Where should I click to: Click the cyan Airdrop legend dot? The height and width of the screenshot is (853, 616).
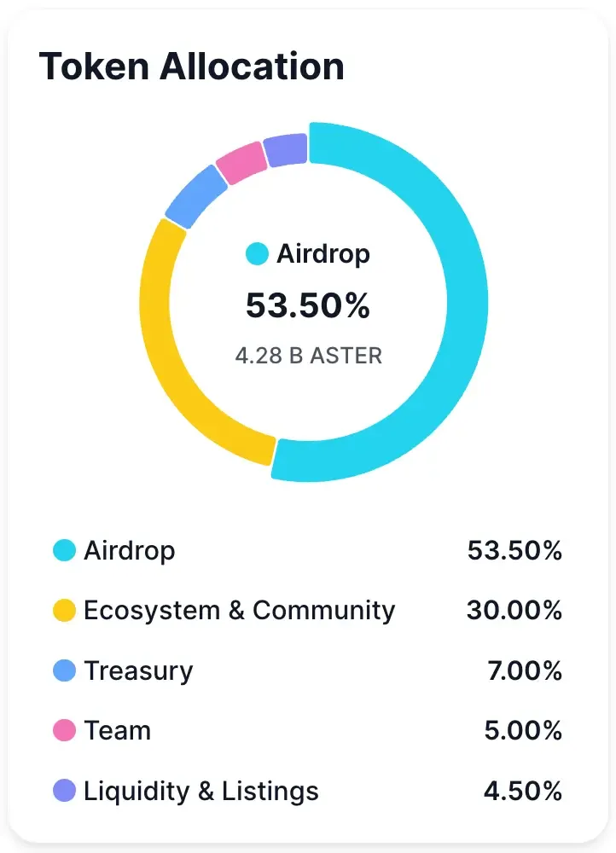pos(64,550)
